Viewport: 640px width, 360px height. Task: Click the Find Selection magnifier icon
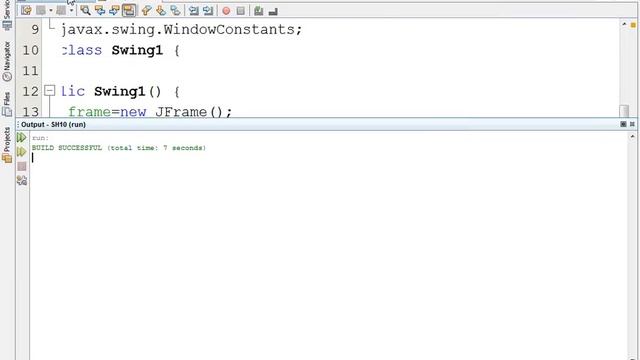pyautogui.click(x=85, y=11)
